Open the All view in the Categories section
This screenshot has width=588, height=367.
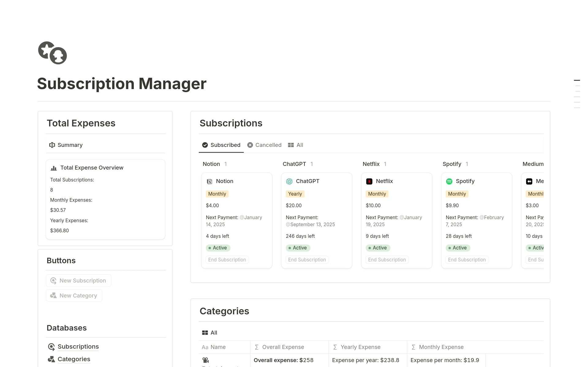pos(209,332)
